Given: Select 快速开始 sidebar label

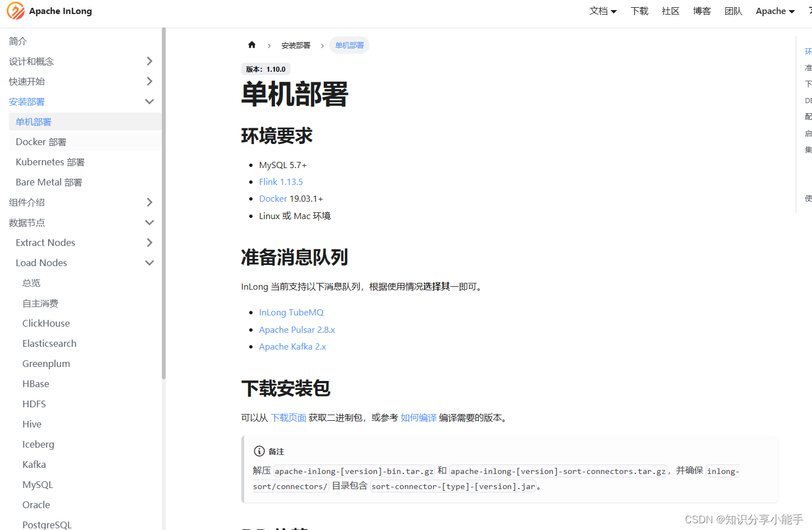Looking at the screenshot, I should click(x=27, y=81).
